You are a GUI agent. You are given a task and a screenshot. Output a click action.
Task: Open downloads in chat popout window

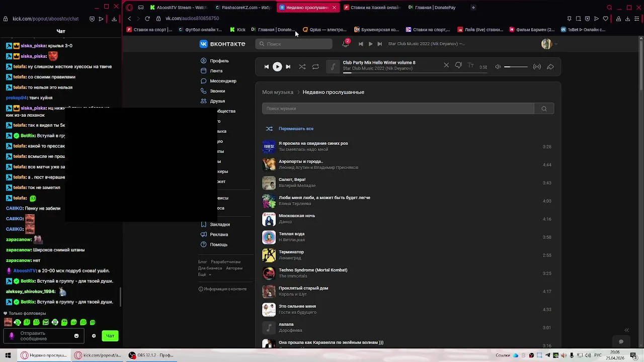pos(114,19)
